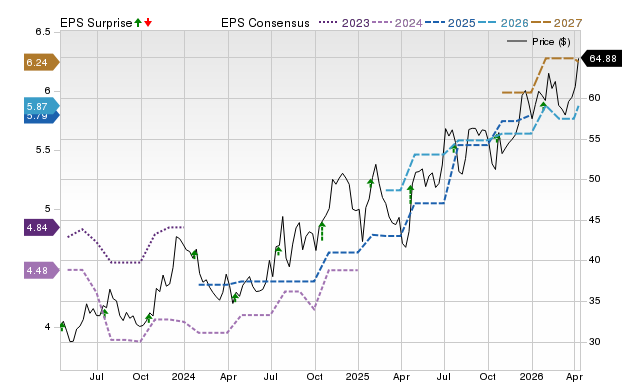Toggle the 2027 consensus legend entry
Viewport: 640px width, 382px height.
coord(556,23)
